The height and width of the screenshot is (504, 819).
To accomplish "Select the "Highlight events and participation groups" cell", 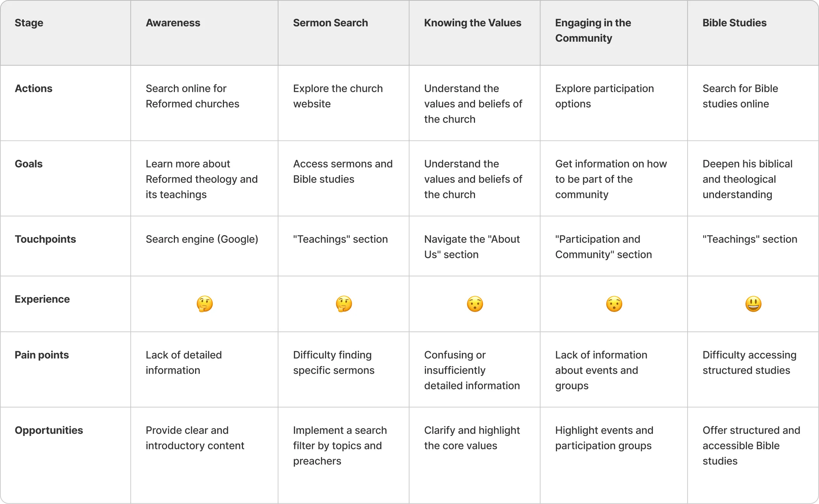I will click(x=604, y=438).
